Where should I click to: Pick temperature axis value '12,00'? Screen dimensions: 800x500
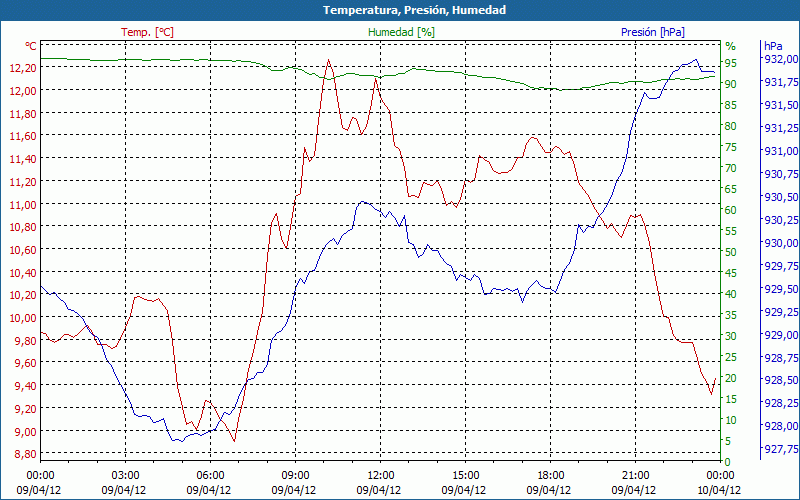pyautogui.click(x=23, y=90)
